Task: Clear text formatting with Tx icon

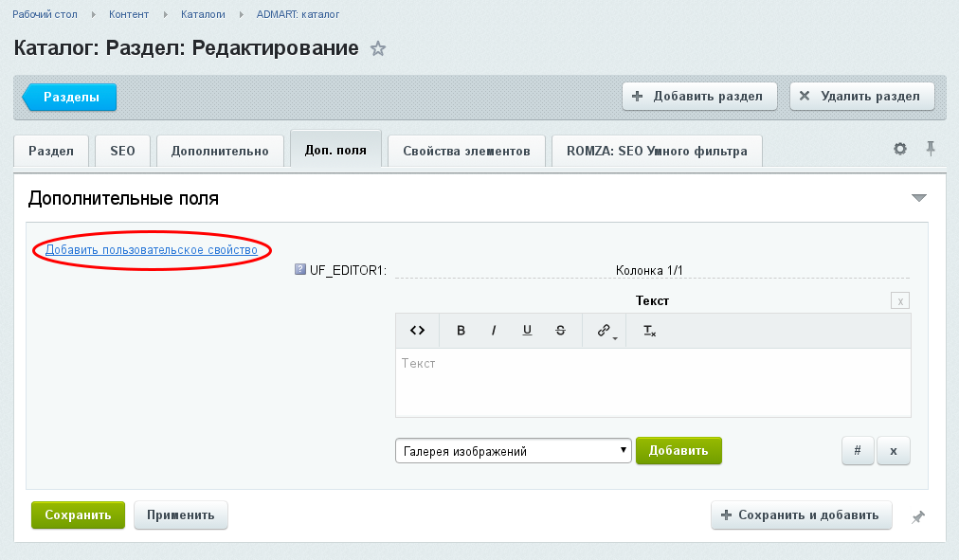Action: (x=649, y=331)
